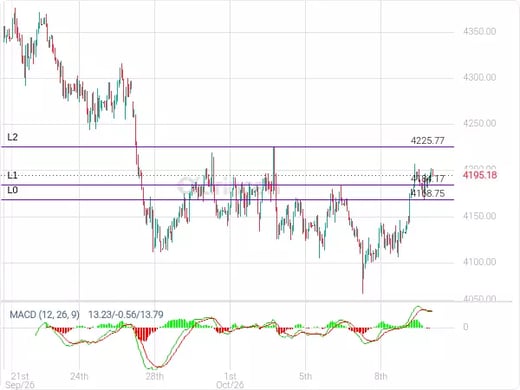This screenshot has width=520, height=390.
Task: Click the current price 4195.18 label
Action: [x=480, y=175]
